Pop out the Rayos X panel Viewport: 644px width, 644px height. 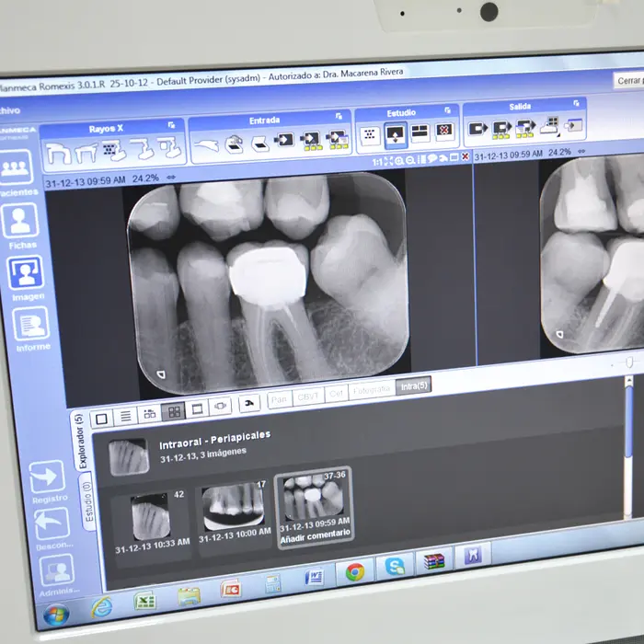click(171, 124)
